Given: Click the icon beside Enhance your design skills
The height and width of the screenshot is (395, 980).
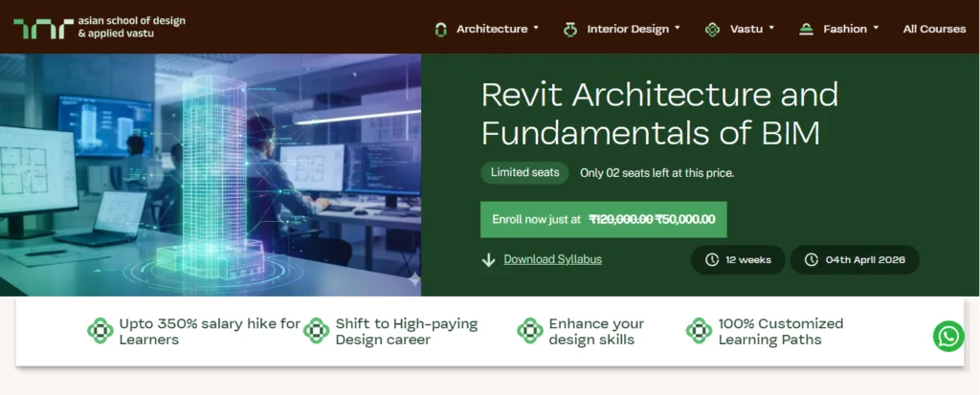Looking at the screenshot, I should click(530, 331).
